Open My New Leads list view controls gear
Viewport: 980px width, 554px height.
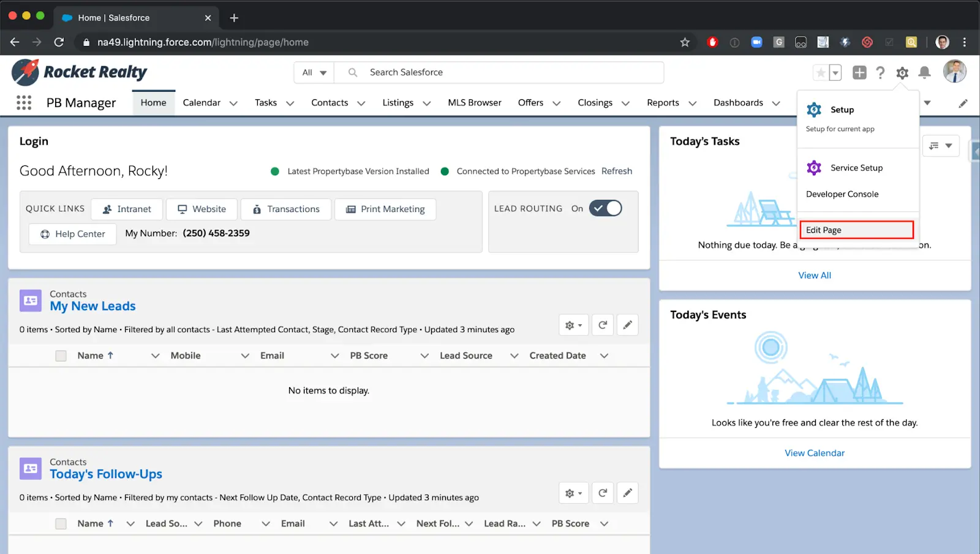click(574, 325)
